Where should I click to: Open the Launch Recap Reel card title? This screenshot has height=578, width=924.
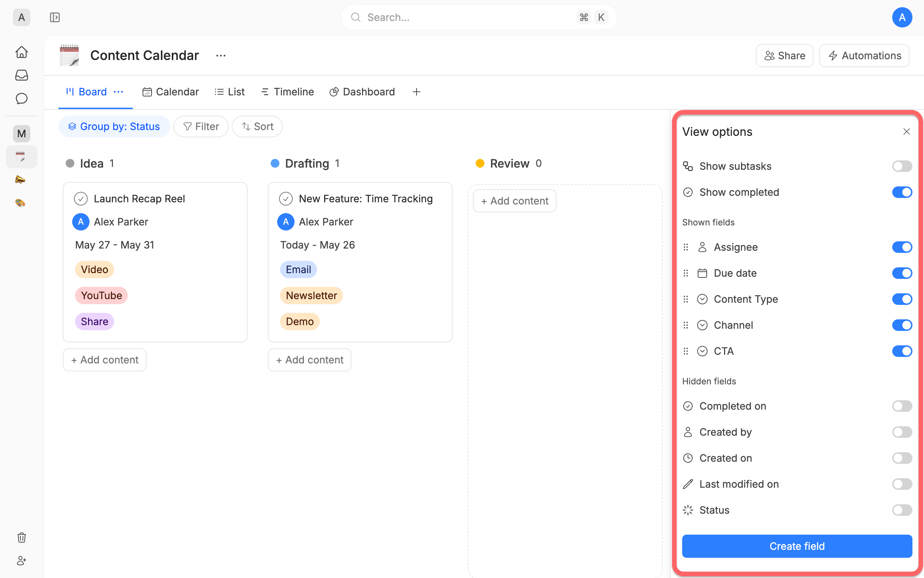tap(139, 199)
